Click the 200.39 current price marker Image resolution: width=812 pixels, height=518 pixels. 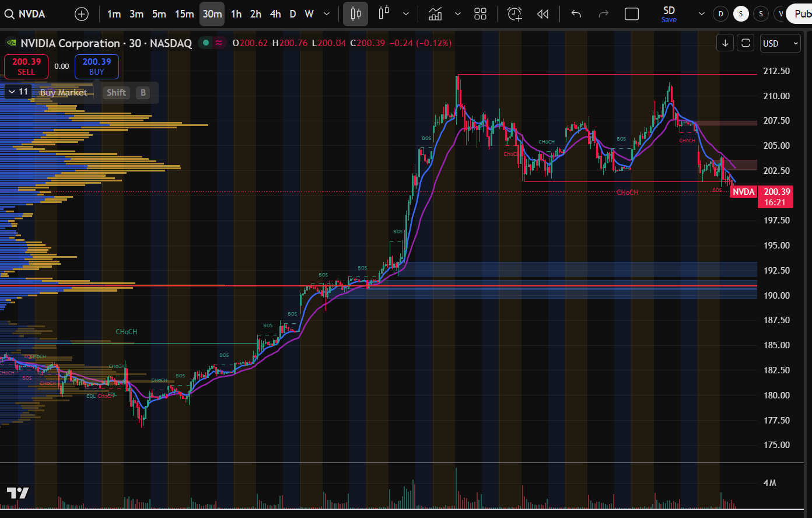[775, 197]
